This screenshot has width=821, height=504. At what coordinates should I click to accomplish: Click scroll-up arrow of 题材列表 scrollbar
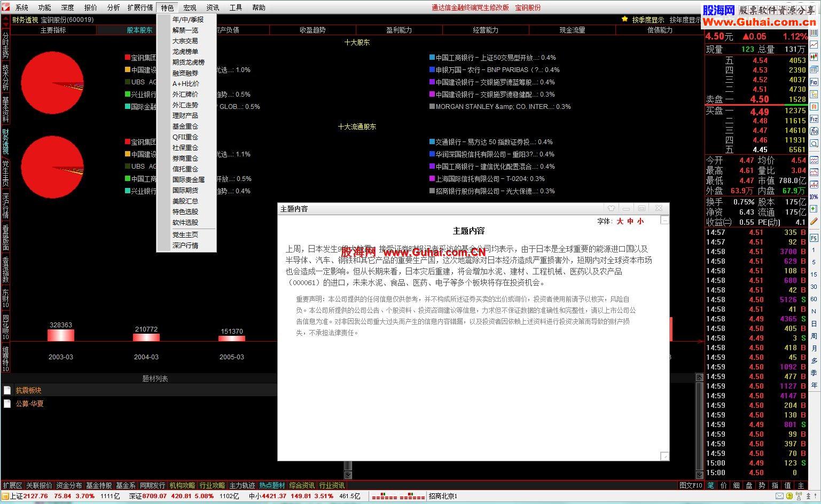[699, 377]
